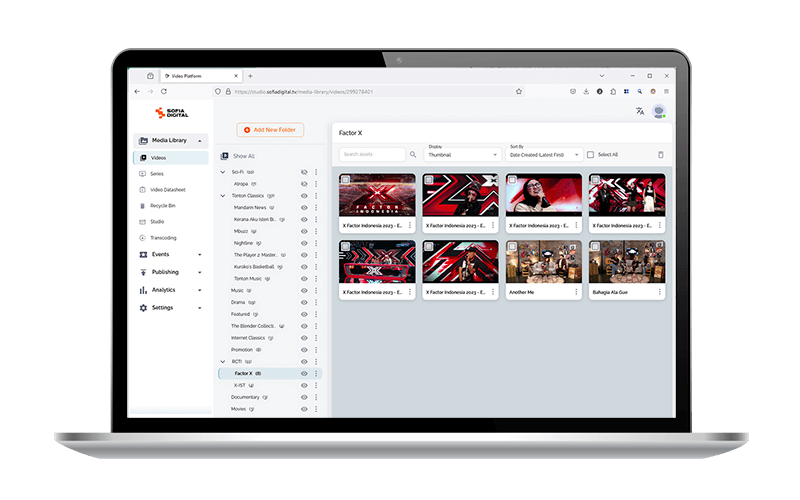Open three-dot menu for Tonton Classics folder
The height and width of the screenshot is (500, 800).
(x=316, y=196)
